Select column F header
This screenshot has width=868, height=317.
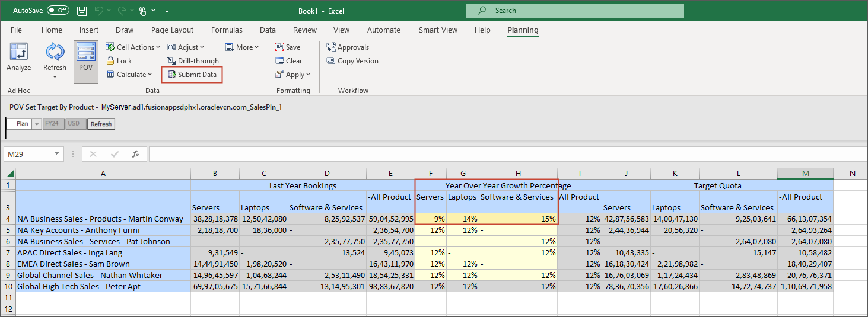pyautogui.click(x=431, y=174)
